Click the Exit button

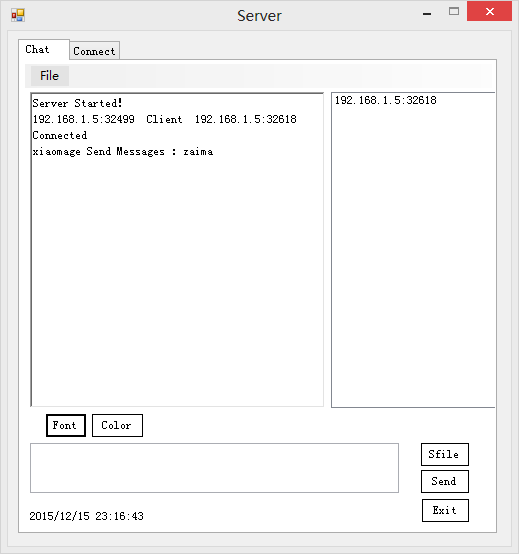click(445, 510)
